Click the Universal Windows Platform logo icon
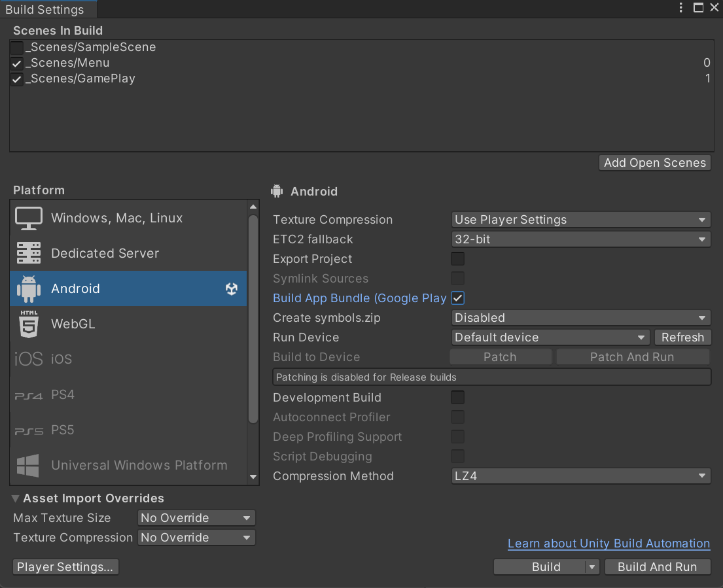 pyautogui.click(x=29, y=465)
